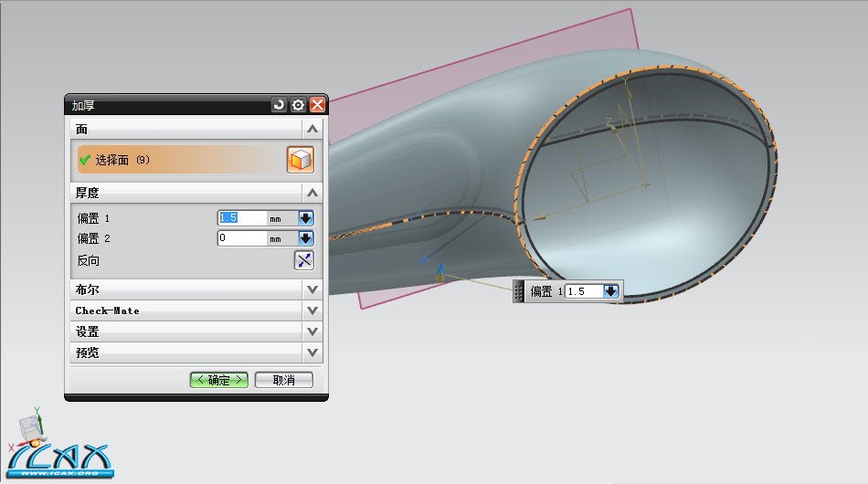This screenshot has height=484, width=868.
Task: Click the 布尔 section label
Action: (x=88, y=289)
